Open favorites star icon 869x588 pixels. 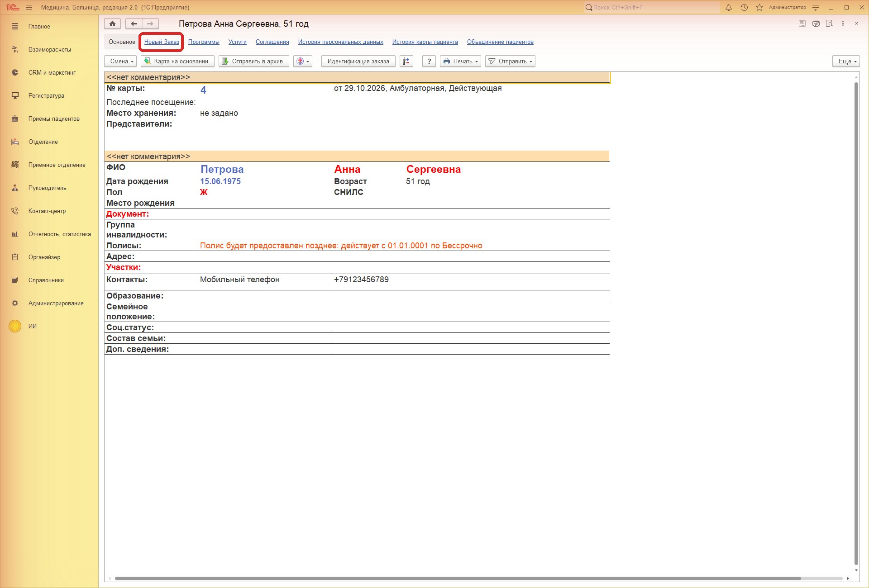point(759,8)
